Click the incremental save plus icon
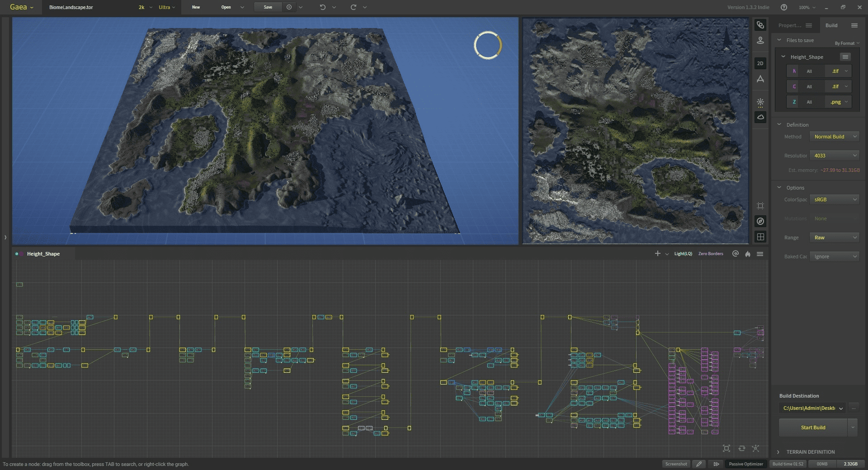Viewport: 868px width, 470px height. [289, 7]
